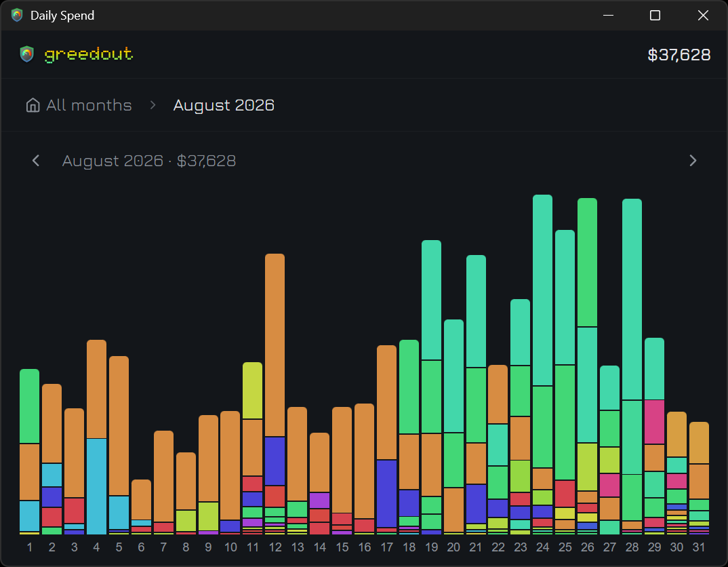Select the red segment on day 25 bar
Image resolution: width=728 pixels, height=567 pixels.
pyautogui.click(x=565, y=494)
